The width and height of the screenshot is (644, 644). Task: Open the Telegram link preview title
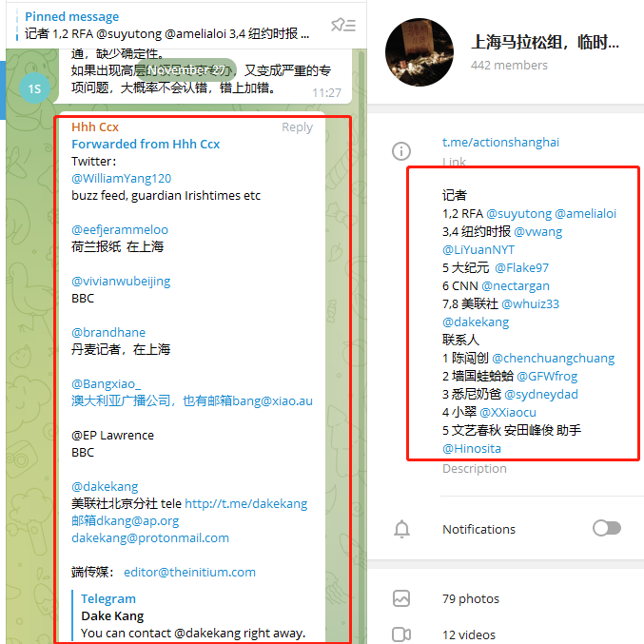point(108,599)
